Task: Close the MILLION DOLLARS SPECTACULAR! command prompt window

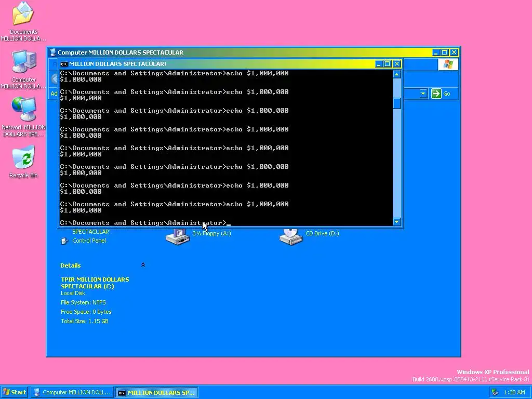Action: tap(396, 64)
